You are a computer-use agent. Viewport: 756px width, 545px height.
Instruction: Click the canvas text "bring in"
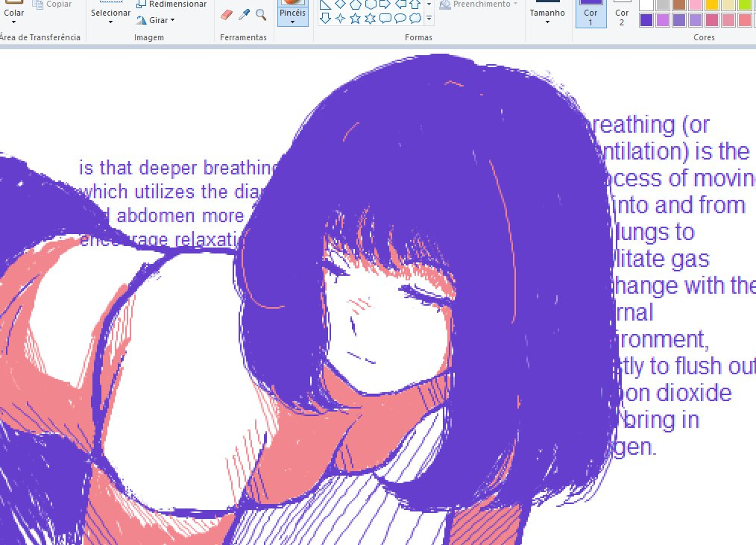point(661,420)
